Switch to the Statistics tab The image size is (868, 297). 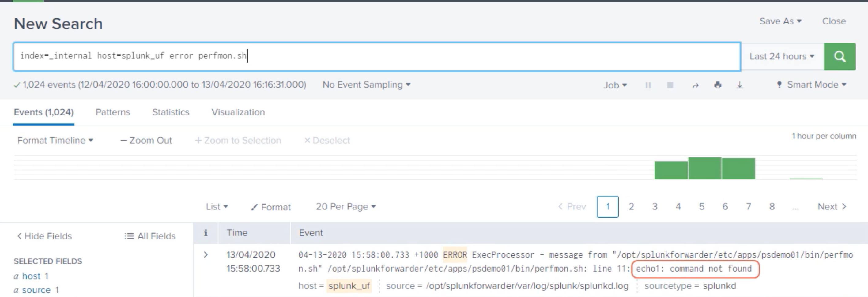tap(171, 112)
